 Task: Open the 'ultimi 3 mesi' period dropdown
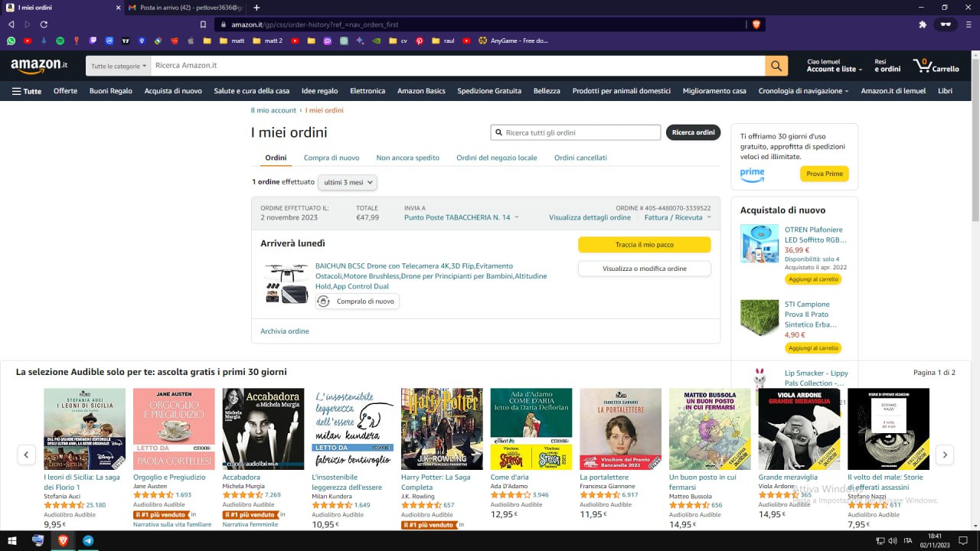point(348,183)
